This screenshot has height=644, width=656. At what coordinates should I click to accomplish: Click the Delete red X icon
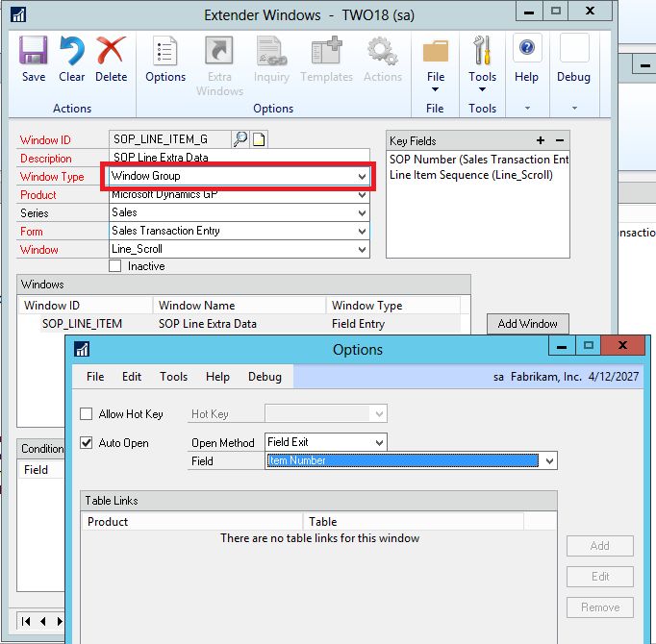[x=111, y=51]
